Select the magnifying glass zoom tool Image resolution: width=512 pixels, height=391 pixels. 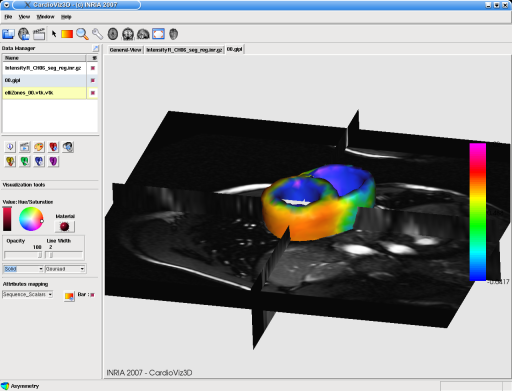pyautogui.click(x=82, y=34)
